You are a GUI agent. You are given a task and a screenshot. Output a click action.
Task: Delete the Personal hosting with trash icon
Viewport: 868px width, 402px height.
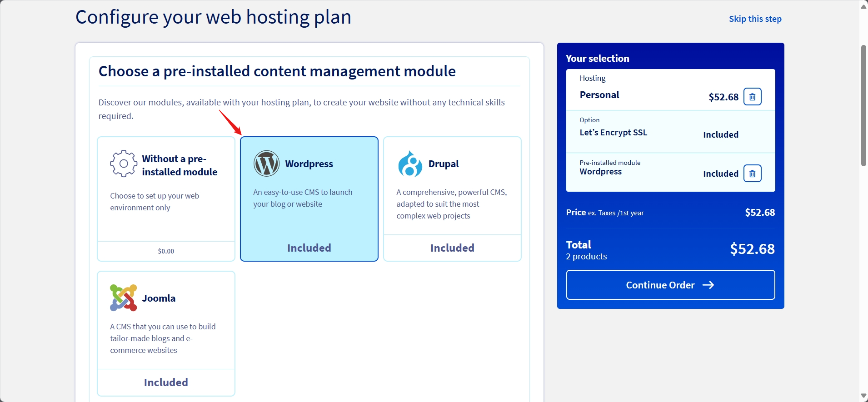point(752,97)
